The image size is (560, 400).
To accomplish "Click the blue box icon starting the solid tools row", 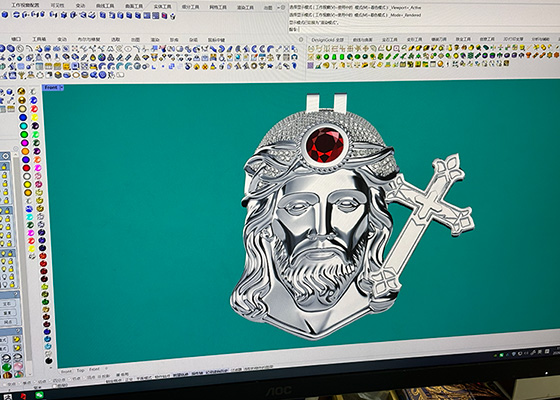I will coord(5,14).
